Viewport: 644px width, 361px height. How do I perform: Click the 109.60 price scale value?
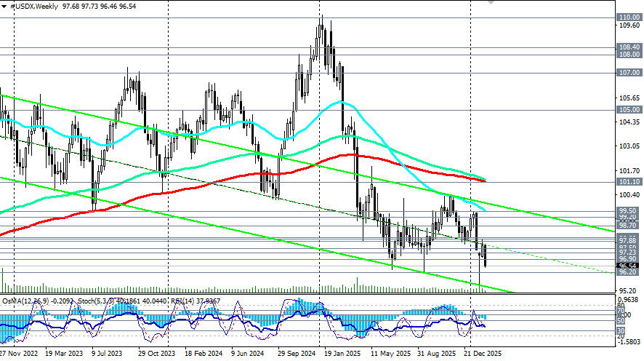click(629, 25)
